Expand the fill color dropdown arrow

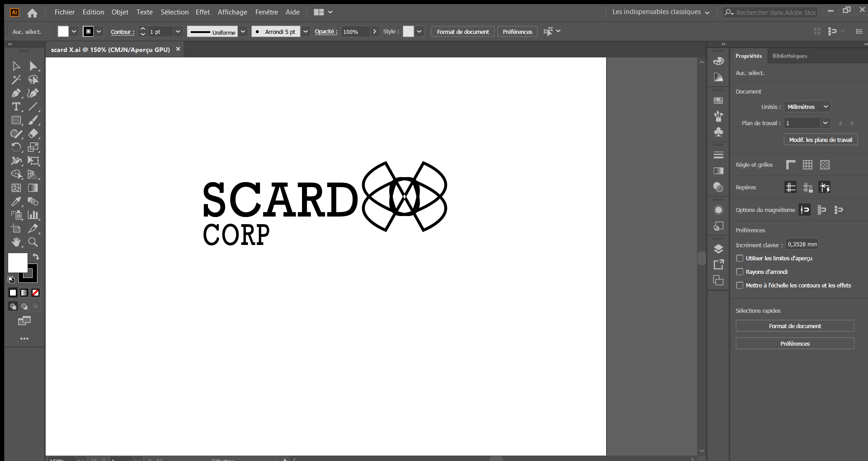(74, 32)
